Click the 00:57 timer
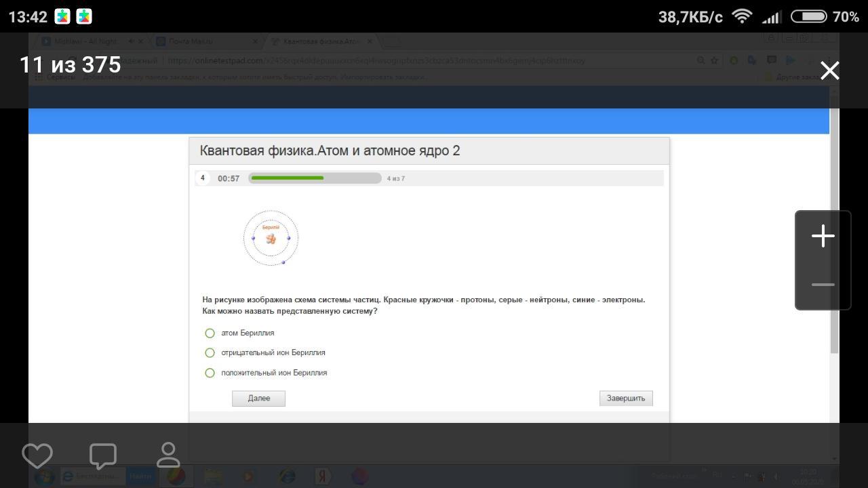This screenshot has height=488, width=868. tap(229, 178)
